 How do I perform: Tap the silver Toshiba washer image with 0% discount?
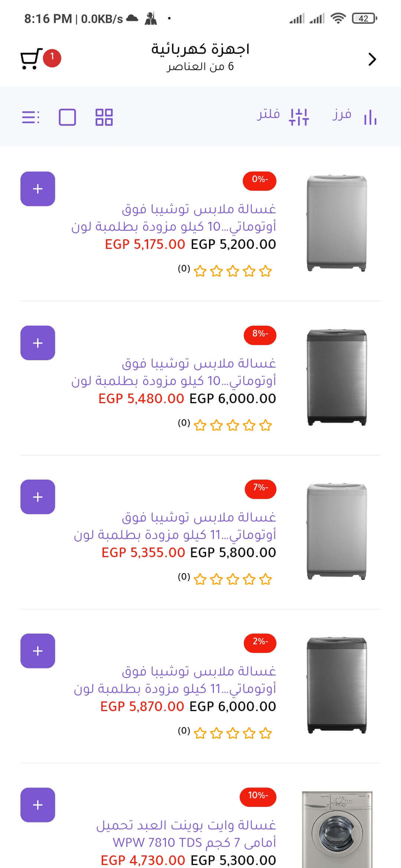click(x=337, y=223)
